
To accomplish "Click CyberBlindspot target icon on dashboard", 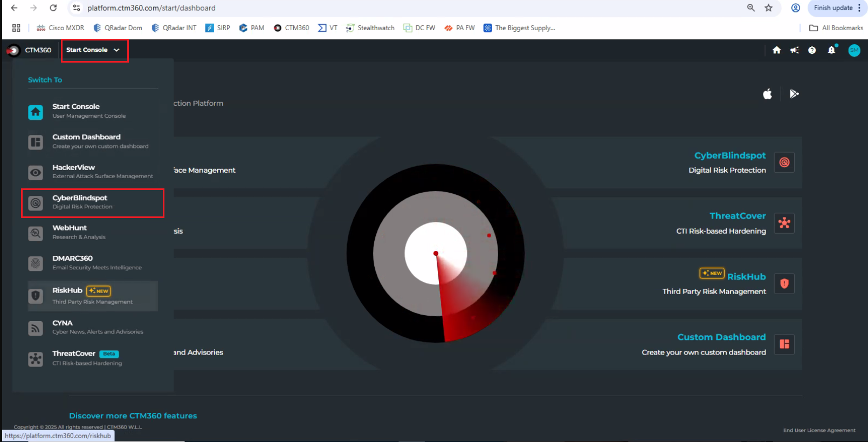I will tap(784, 162).
